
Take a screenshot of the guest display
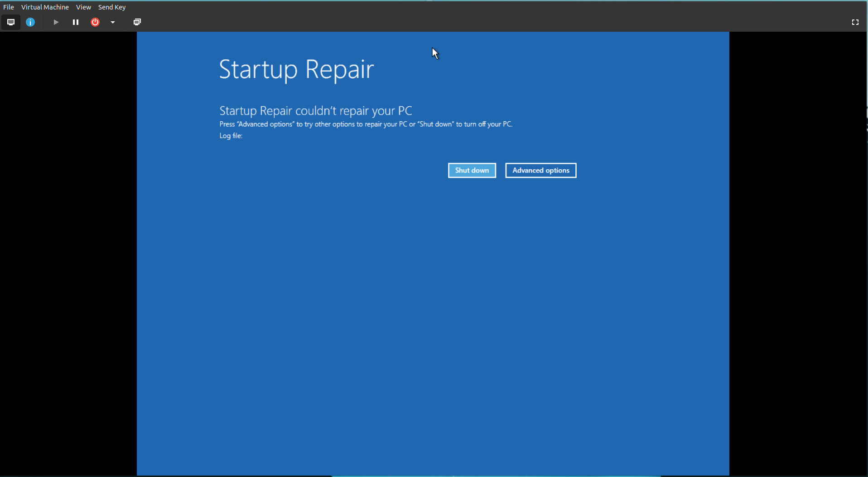pos(137,22)
